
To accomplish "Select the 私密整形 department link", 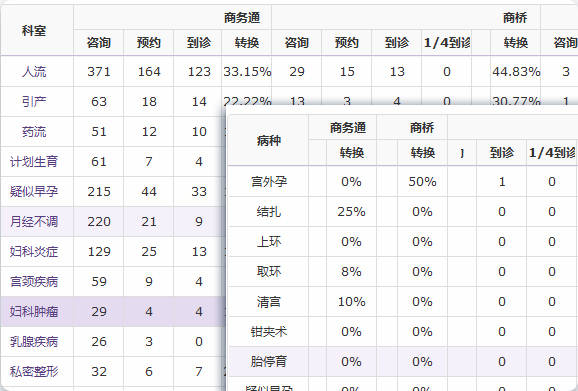I will [34, 371].
